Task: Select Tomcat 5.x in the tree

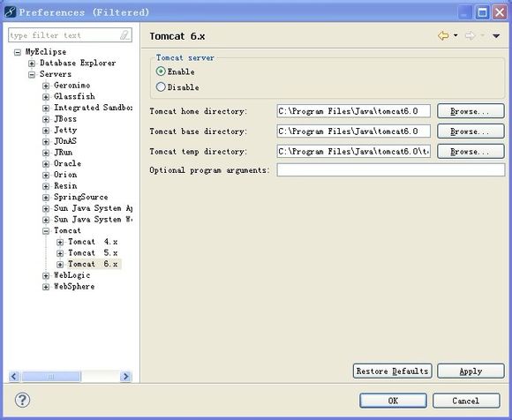Action: coord(93,253)
